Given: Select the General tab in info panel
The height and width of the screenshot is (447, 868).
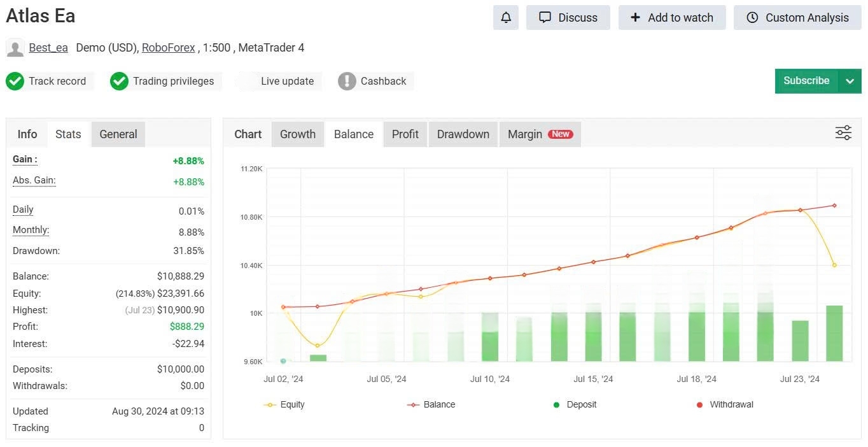Looking at the screenshot, I should pos(118,134).
